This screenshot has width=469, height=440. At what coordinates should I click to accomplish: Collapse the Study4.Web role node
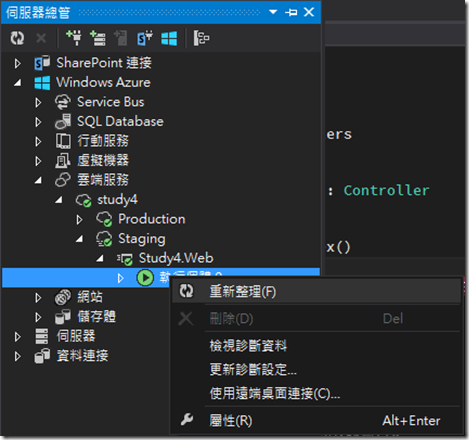pyautogui.click(x=100, y=258)
